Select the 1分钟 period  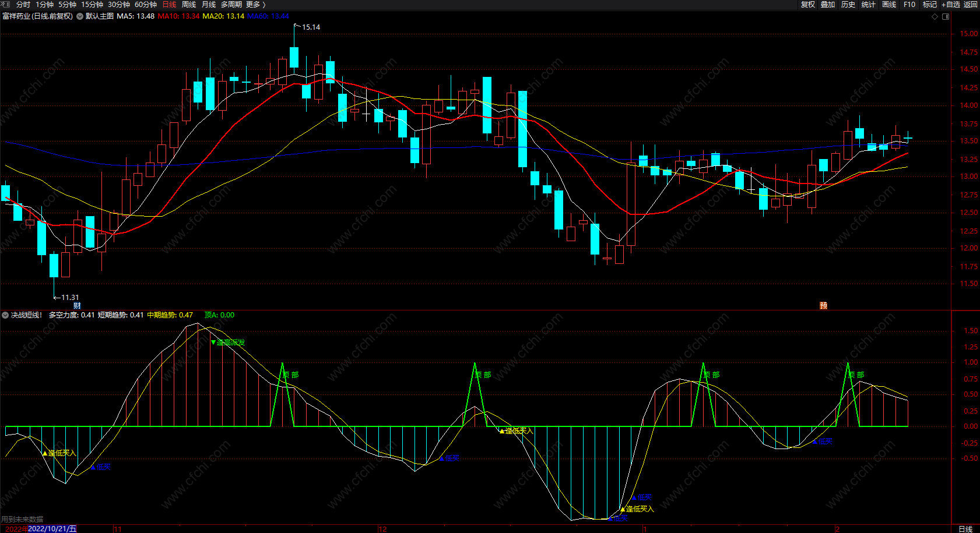44,5
